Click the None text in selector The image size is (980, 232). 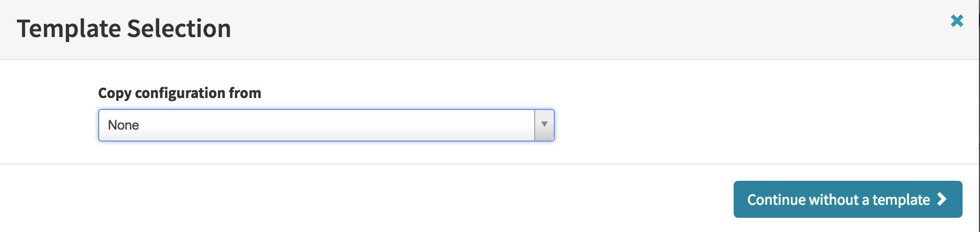123,125
